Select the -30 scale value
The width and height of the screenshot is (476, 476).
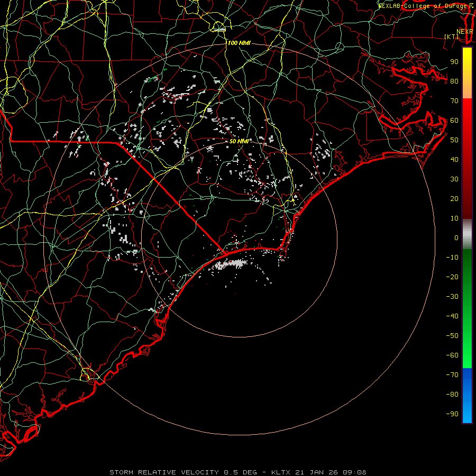click(x=452, y=297)
